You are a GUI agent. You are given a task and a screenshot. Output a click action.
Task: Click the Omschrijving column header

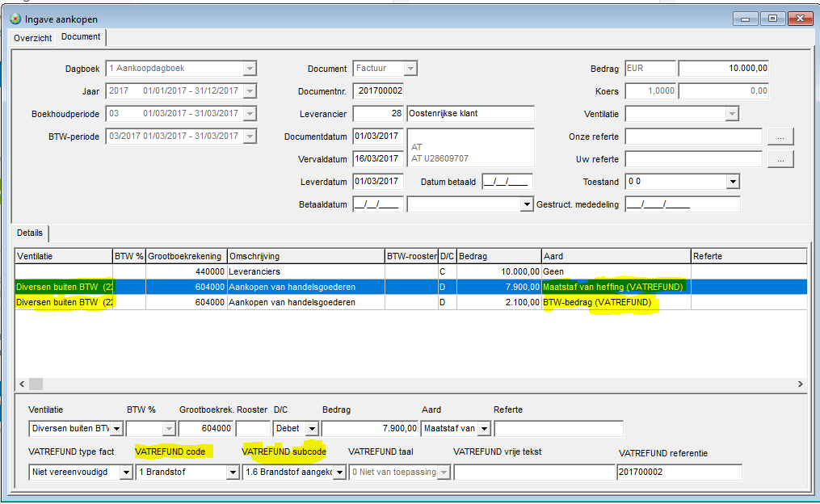(x=306, y=256)
